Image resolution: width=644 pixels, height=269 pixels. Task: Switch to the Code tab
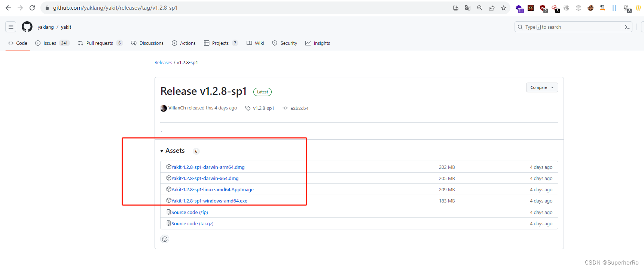18,43
